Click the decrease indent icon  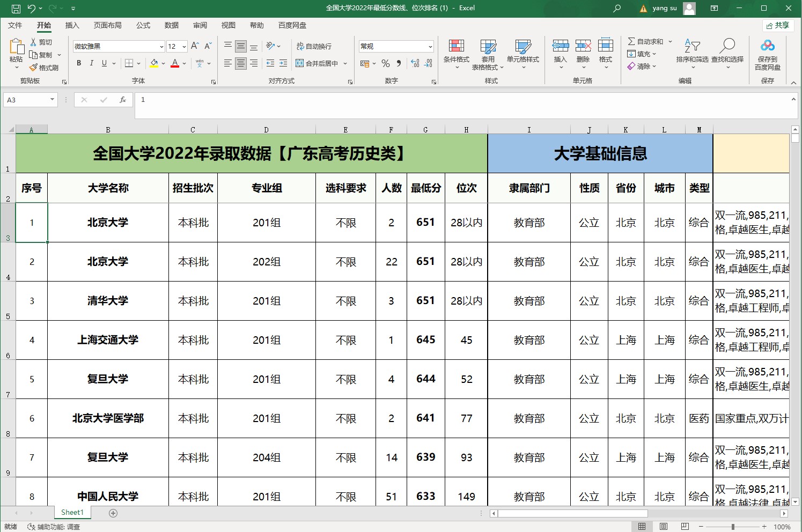click(270, 63)
